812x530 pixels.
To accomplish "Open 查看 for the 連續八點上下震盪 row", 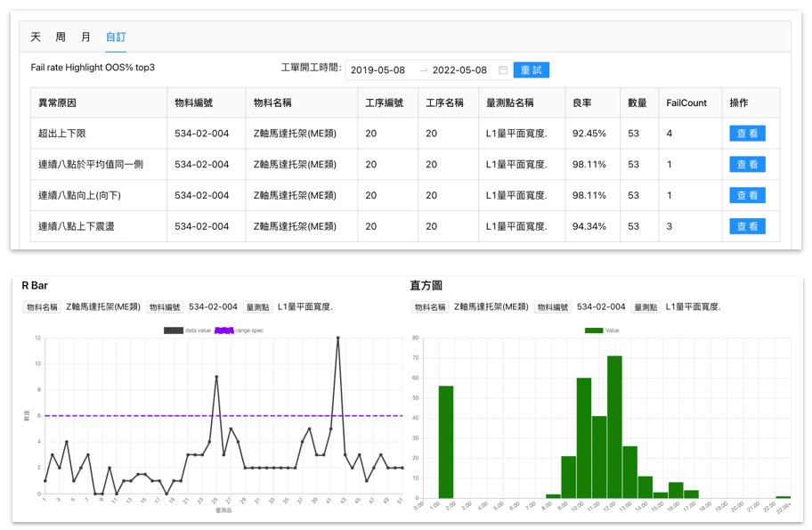I will tap(747, 226).
